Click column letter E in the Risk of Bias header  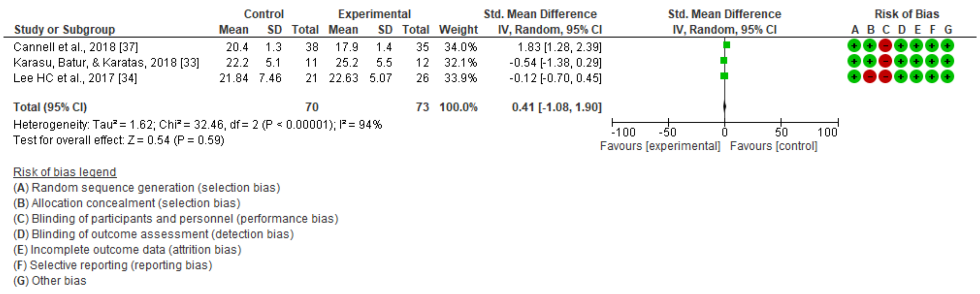tap(917, 30)
